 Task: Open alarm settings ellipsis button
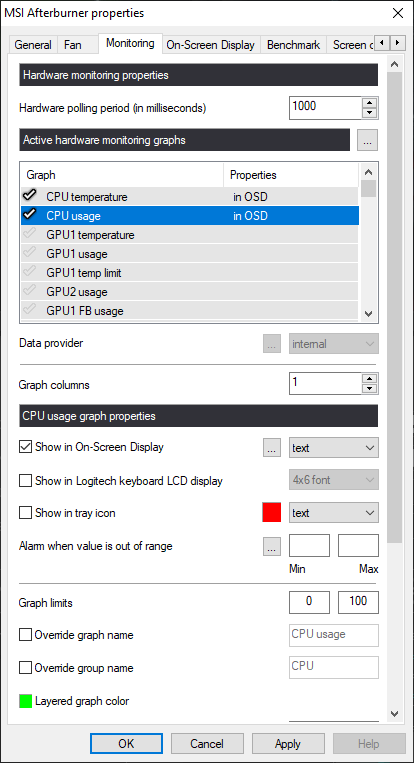(x=272, y=546)
